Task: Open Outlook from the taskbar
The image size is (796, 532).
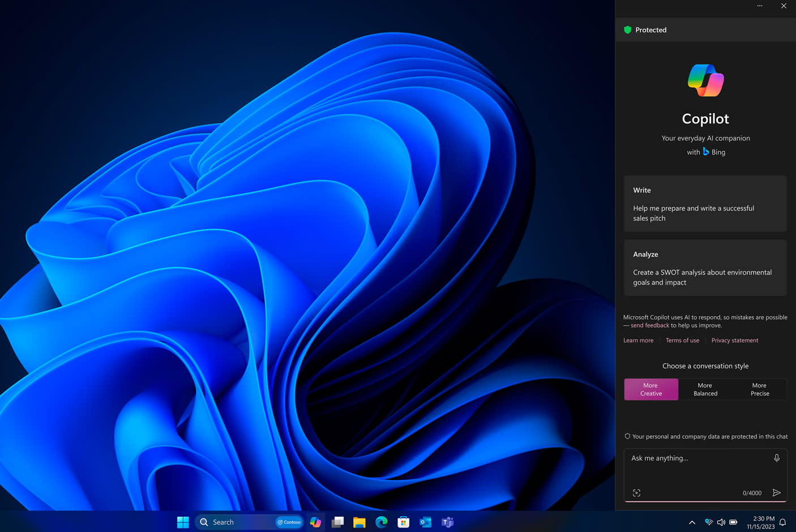Action: pyautogui.click(x=425, y=522)
